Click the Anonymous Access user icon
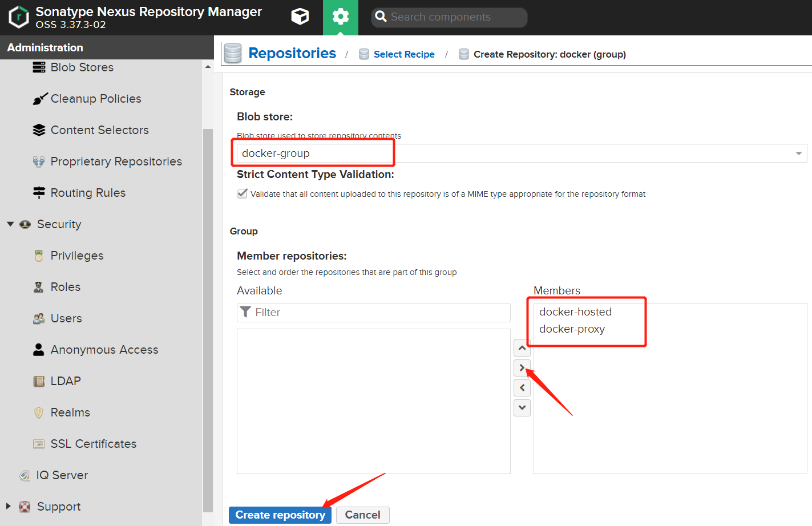The height and width of the screenshot is (526, 812). coord(39,350)
